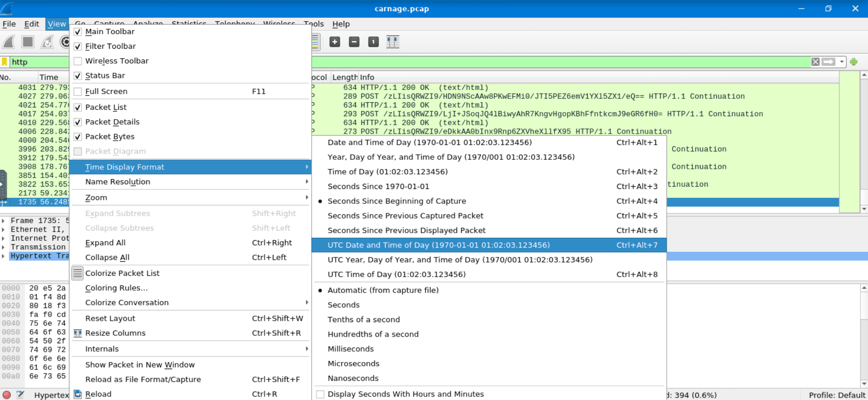Open the File menu
868x400 pixels.
[9, 24]
